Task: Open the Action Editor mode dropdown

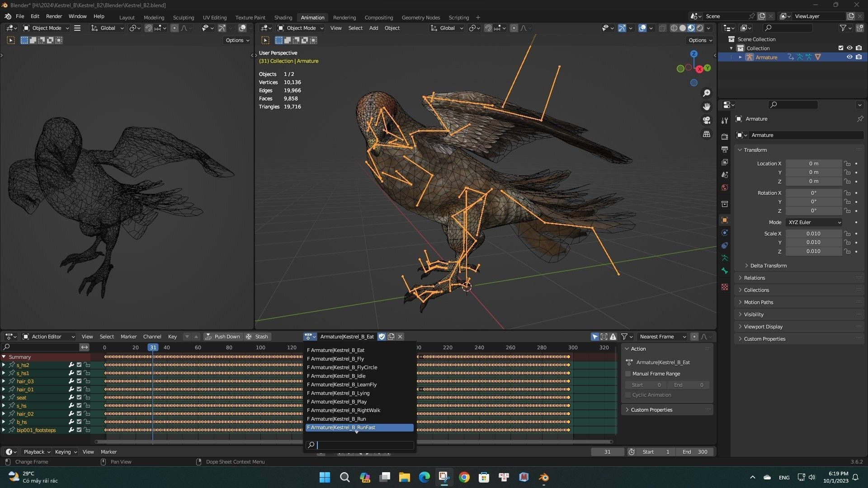Action: [49, 337]
